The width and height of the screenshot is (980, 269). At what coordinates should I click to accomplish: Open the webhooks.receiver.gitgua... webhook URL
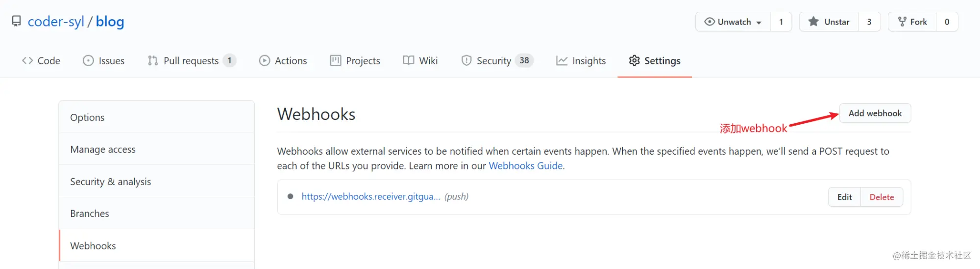click(x=371, y=196)
